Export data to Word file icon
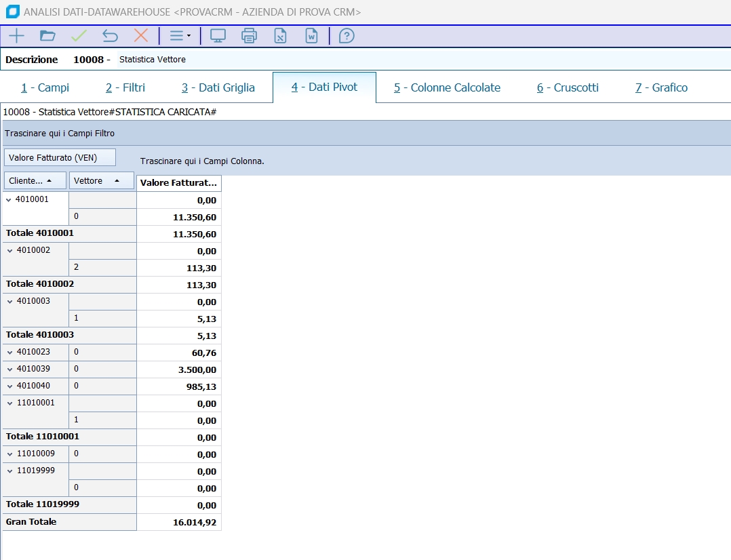The height and width of the screenshot is (560, 731). click(x=311, y=36)
